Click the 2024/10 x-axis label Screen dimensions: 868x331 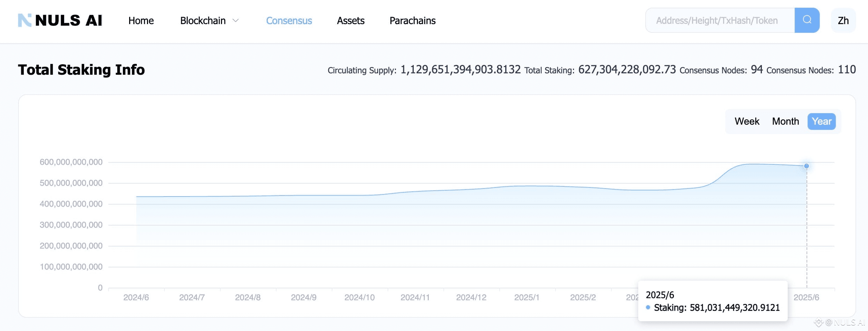click(x=360, y=297)
